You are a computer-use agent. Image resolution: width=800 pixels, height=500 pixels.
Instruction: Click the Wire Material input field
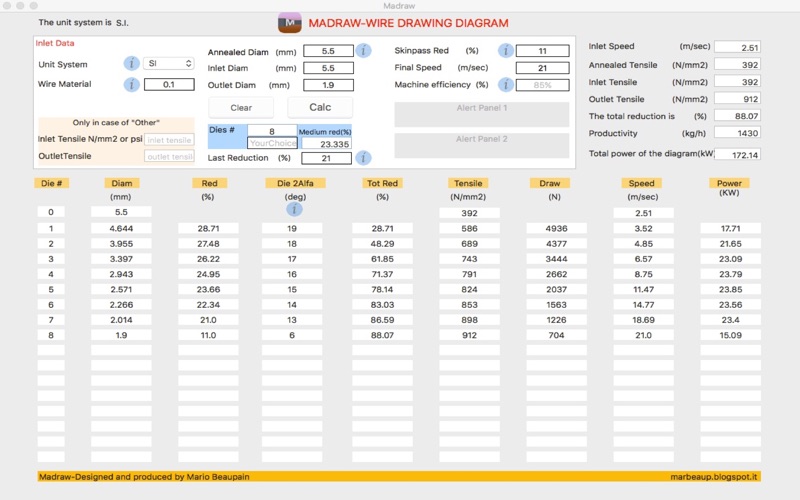coord(169,84)
